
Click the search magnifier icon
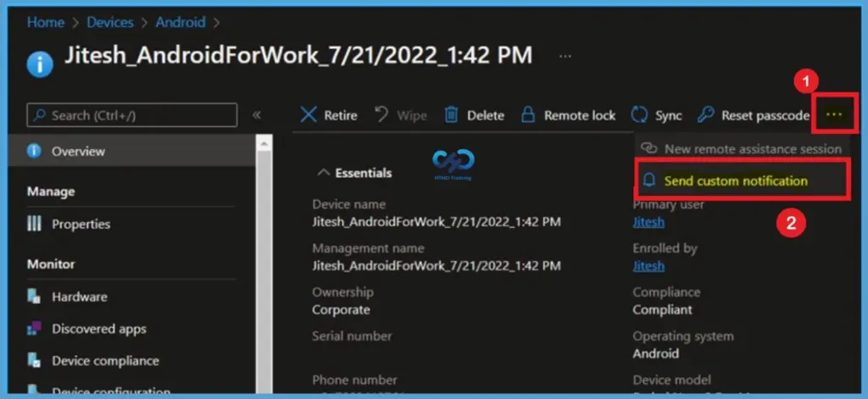[39, 115]
